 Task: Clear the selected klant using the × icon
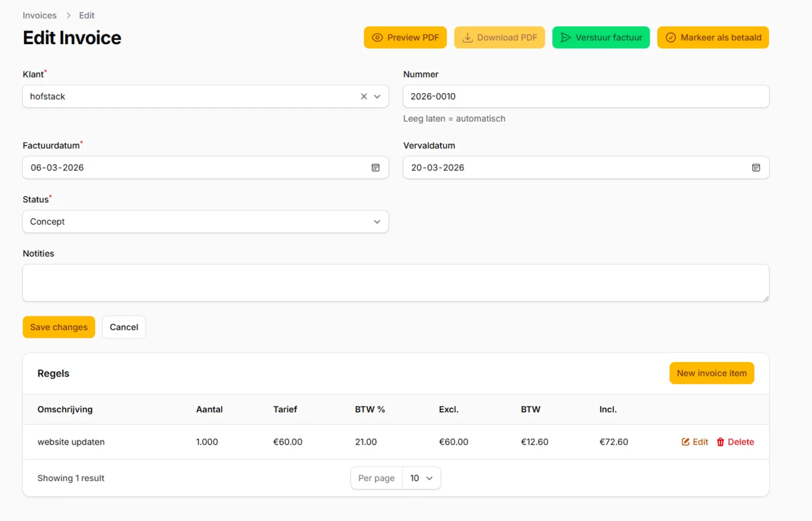click(x=363, y=96)
